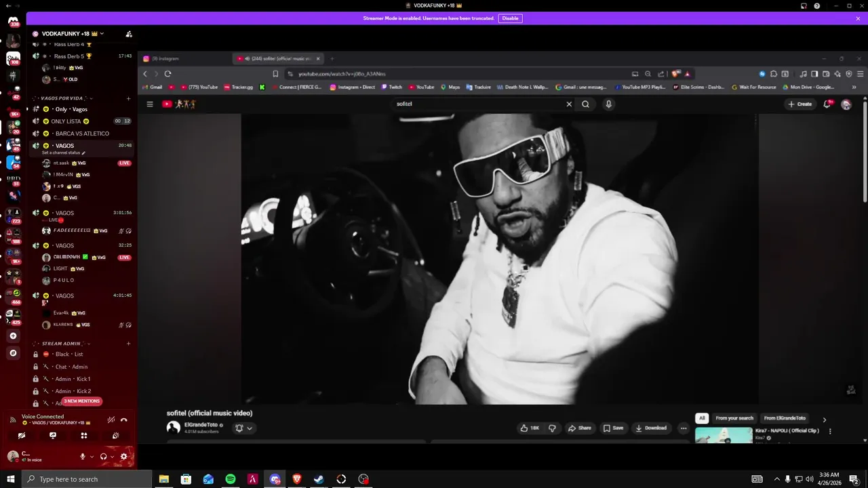868x488 pixels.
Task: Mute the Discord microphone
Action: [x=83, y=457]
